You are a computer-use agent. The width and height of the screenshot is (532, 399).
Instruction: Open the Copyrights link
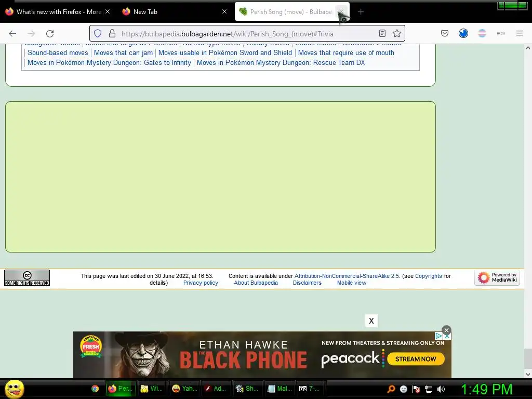click(429, 276)
